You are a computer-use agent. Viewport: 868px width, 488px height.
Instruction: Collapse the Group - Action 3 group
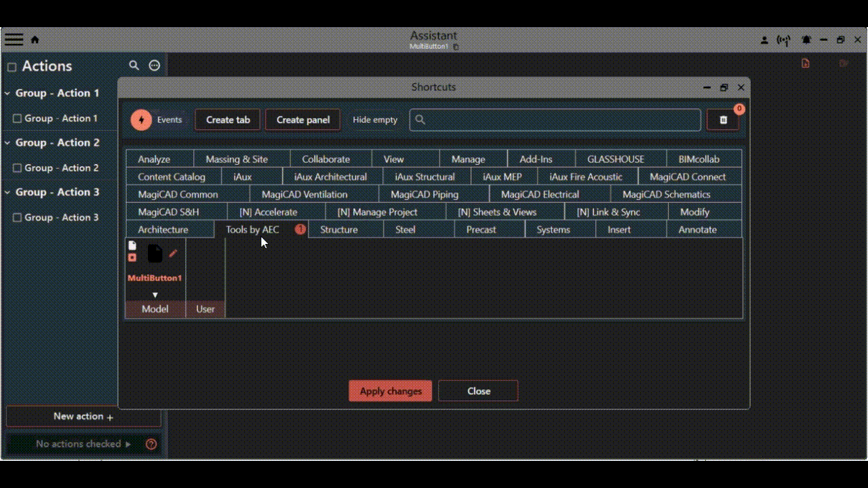(7, 192)
